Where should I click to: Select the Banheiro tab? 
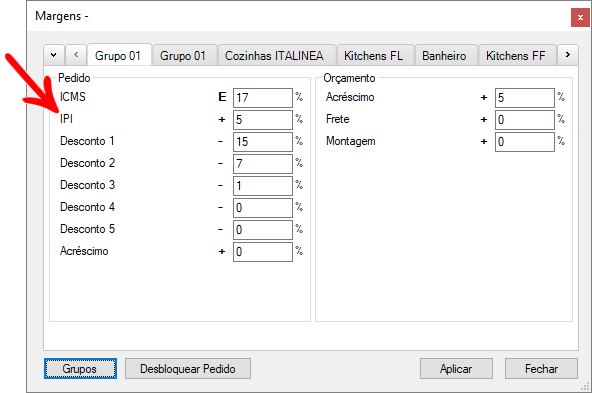444,56
